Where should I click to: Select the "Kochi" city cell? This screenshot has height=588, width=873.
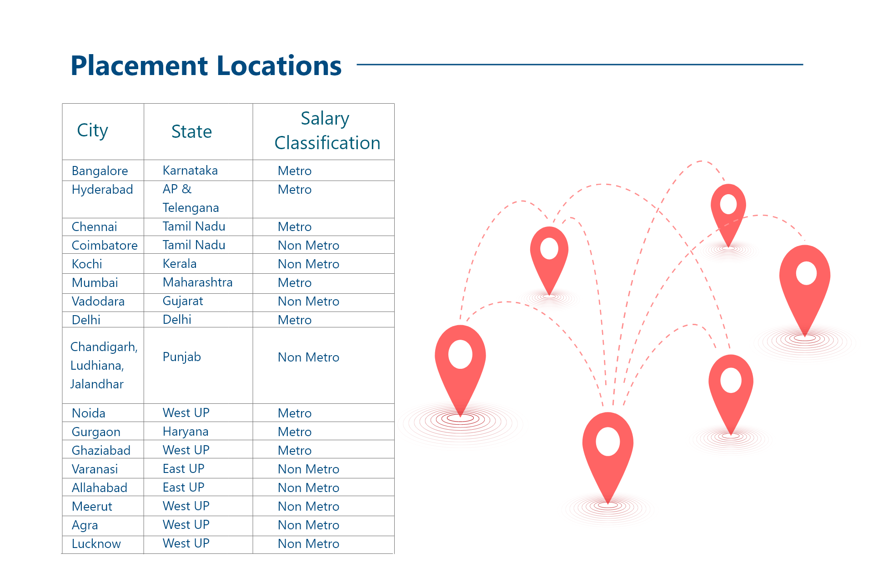pos(87,264)
